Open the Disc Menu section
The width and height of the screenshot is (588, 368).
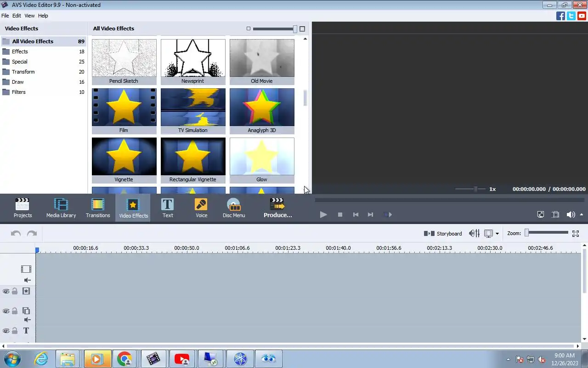pos(234,208)
